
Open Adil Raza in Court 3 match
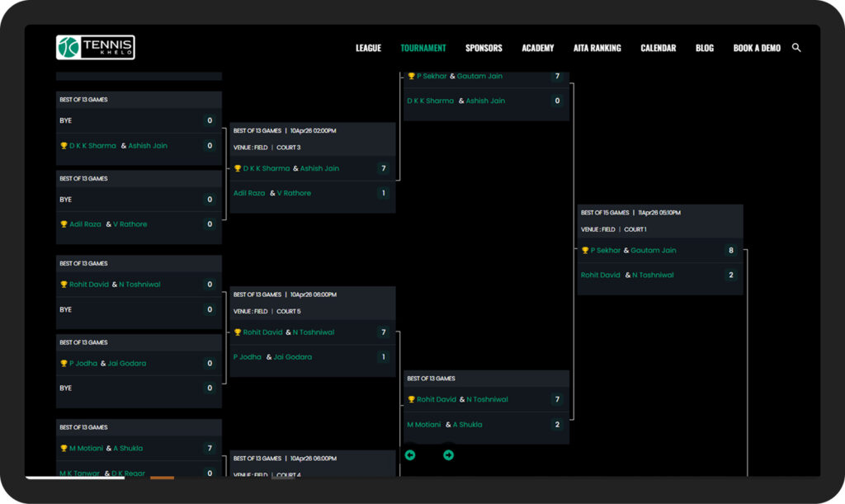249,193
